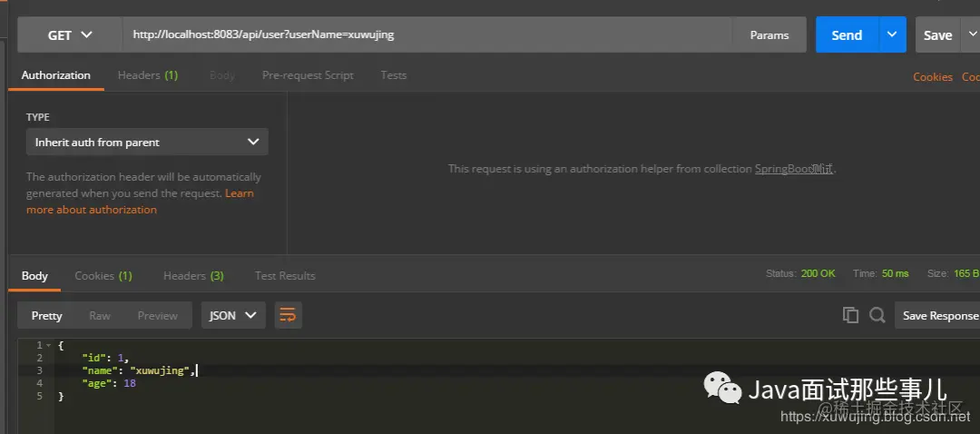Switch response view to Pretty
Viewport: 980px width, 434px height.
[47, 316]
